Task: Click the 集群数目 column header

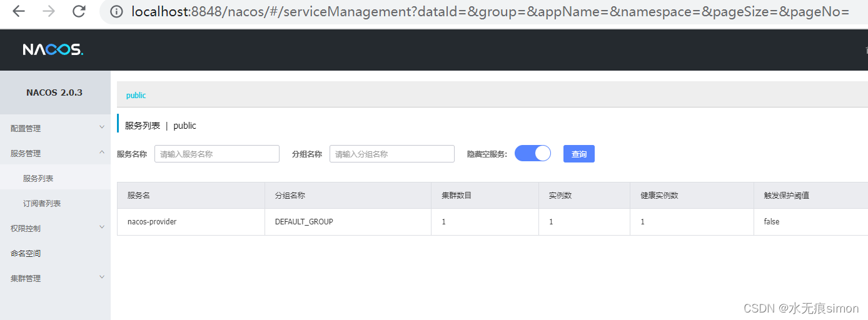Action: coord(457,196)
